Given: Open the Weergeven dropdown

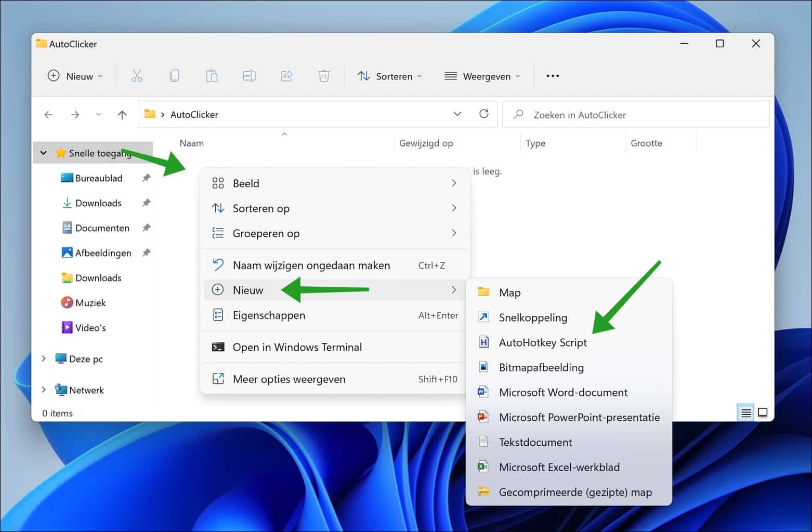Looking at the screenshot, I should [482, 76].
